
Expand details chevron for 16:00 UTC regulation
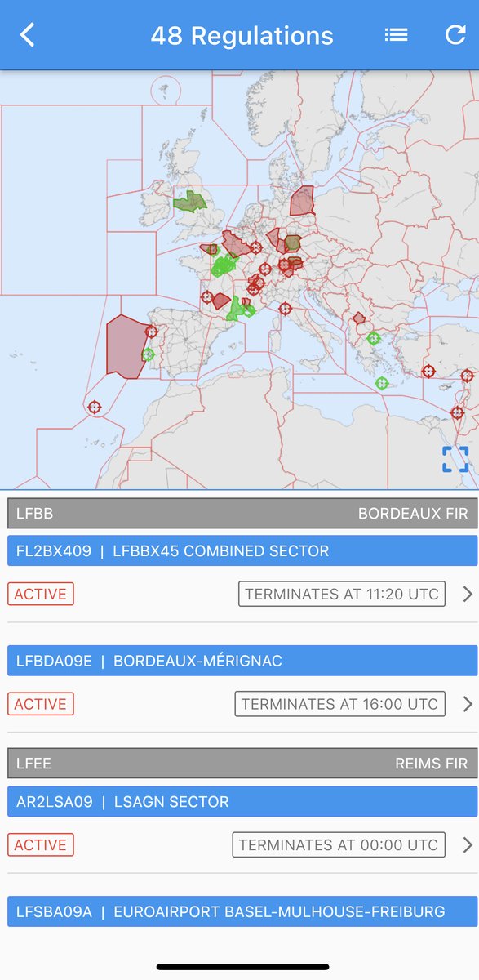point(468,703)
